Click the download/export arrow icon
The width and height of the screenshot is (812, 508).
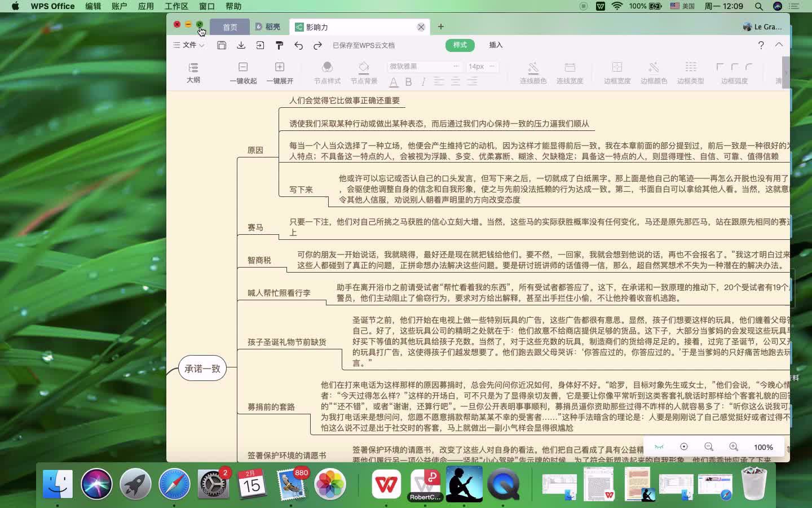click(x=241, y=45)
